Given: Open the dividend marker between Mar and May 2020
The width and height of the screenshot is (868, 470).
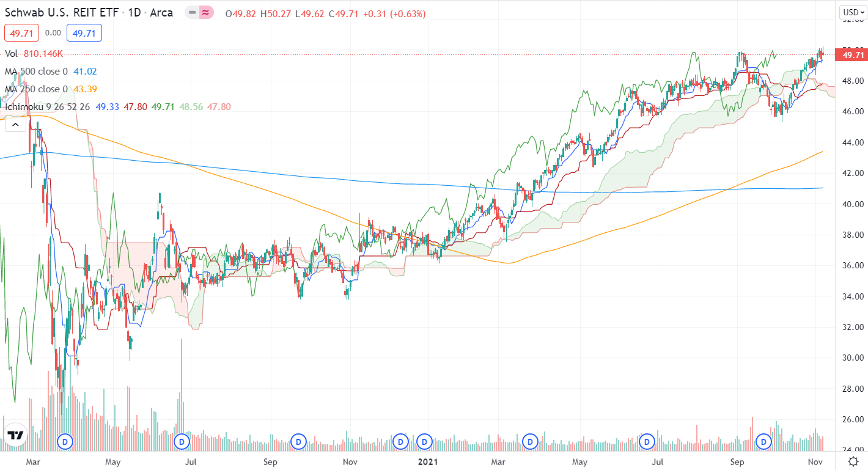Looking at the screenshot, I should pos(65,441).
